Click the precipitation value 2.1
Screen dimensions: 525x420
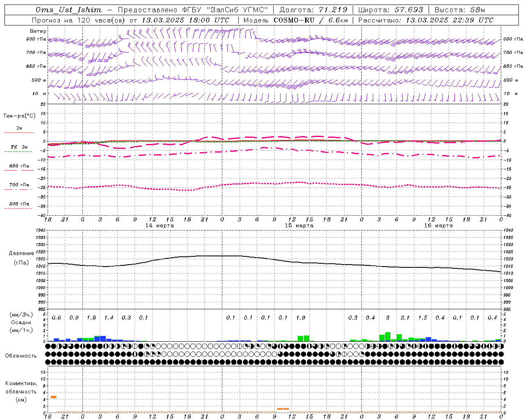(x=405, y=318)
